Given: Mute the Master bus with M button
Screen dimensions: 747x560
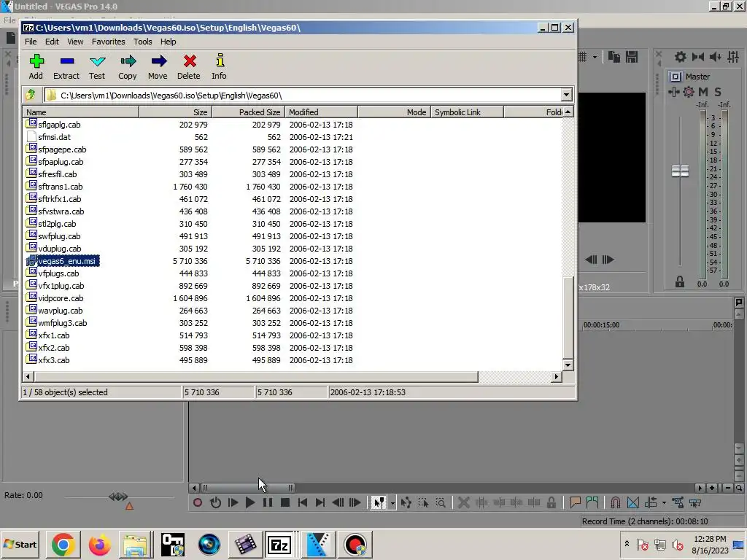Looking at the screenshot, I should [703, 92].
